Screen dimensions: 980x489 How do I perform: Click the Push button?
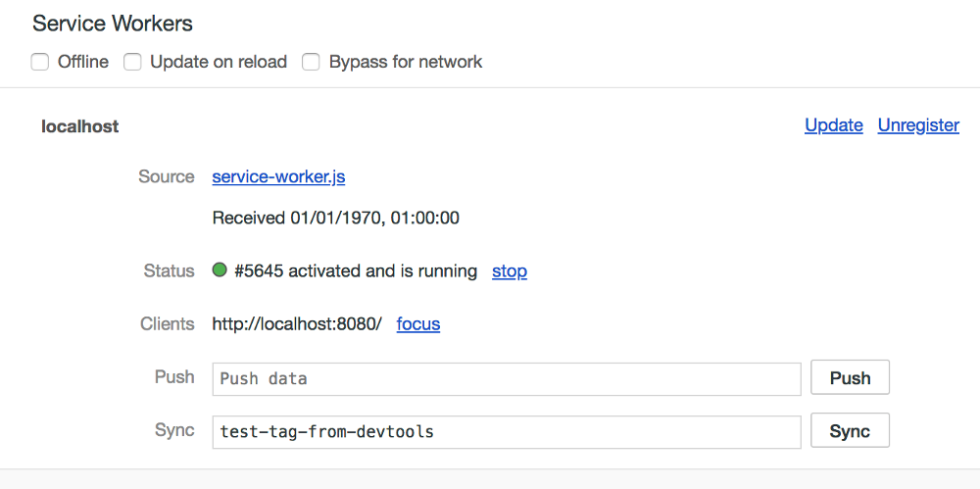[850, 377]
